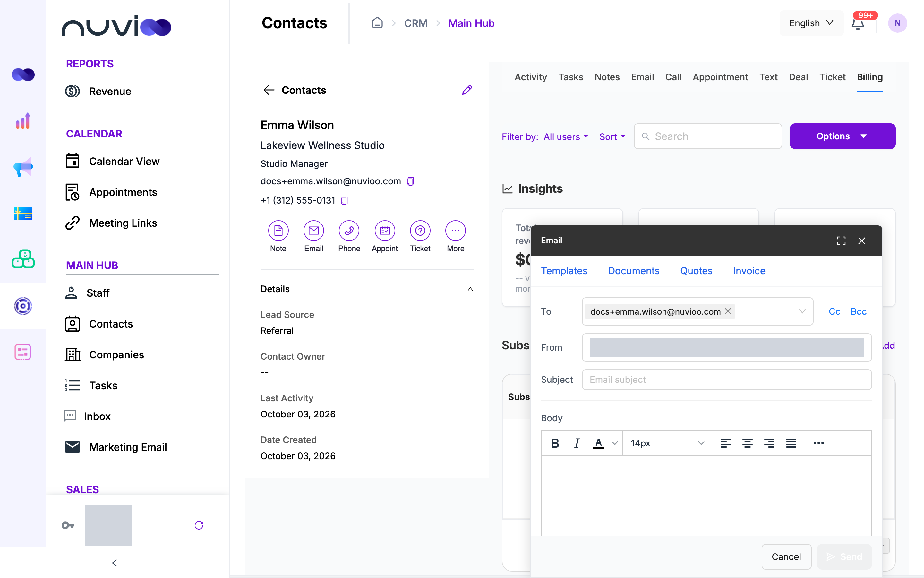924x578 pixels.
Task: Switch to the Notes tab
Action: [607, 77]
